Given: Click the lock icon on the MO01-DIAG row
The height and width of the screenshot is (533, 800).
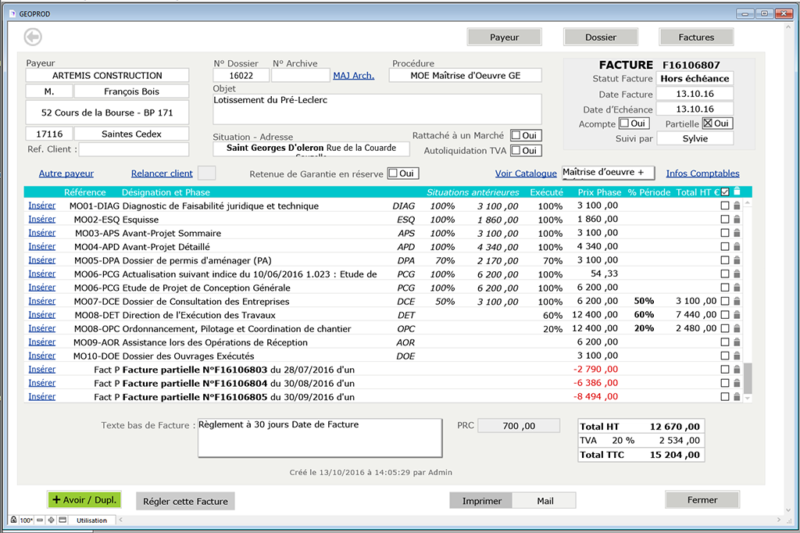Looking at the screenshot, I should [x=738, y=205].
